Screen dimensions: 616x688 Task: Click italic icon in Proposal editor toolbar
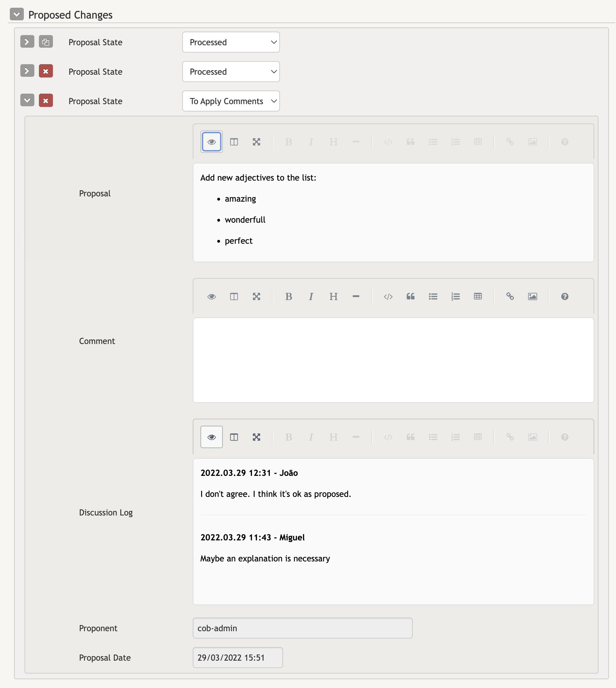[311, 142]
